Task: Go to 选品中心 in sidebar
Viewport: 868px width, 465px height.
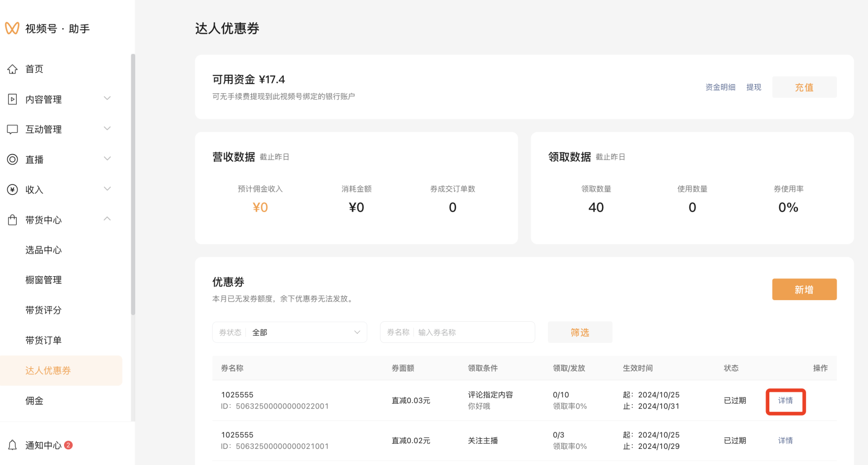Action: (43, 250)
